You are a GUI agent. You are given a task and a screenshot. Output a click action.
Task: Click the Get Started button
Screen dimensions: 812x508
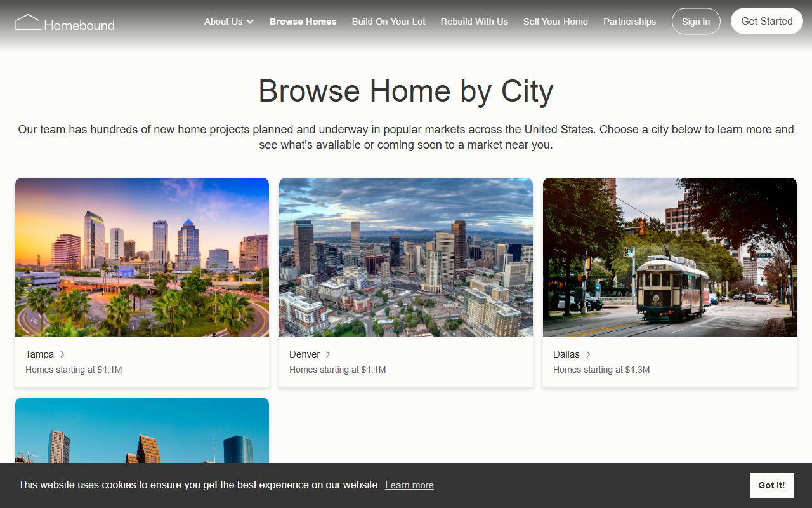click(767, 21)
